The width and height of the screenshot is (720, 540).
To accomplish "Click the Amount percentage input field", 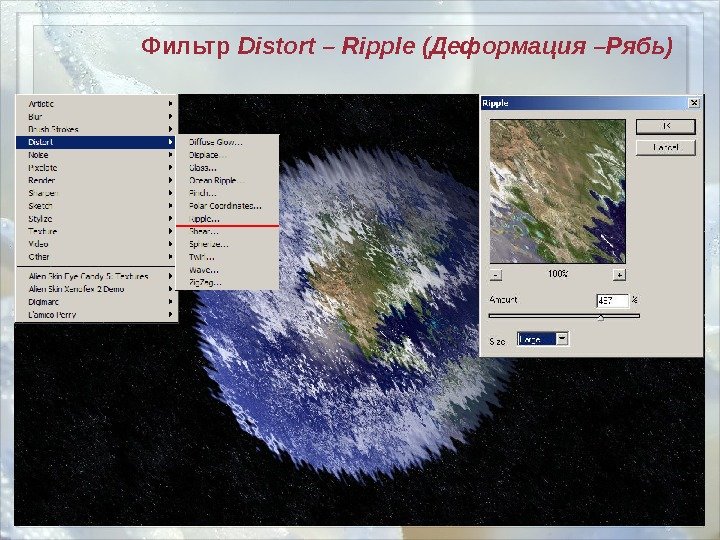I will point(612,301).
